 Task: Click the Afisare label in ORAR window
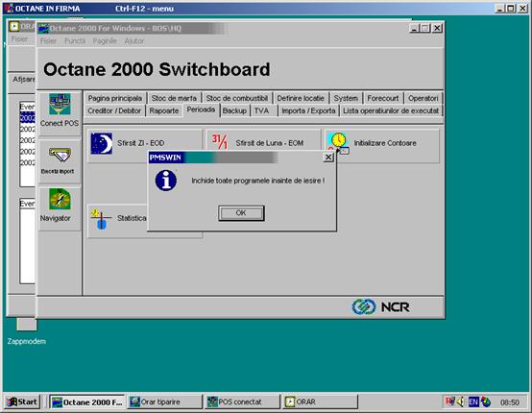click(x=24, y=79)
